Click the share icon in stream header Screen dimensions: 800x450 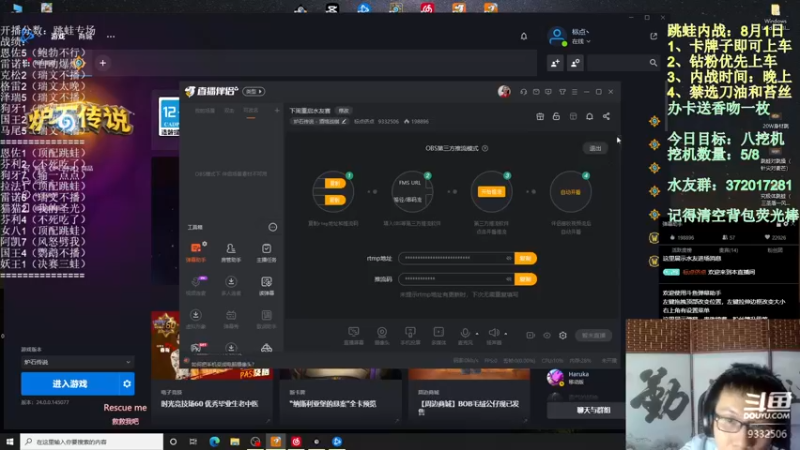(606, 116)
